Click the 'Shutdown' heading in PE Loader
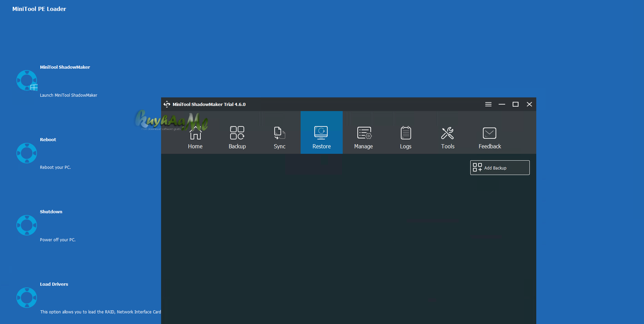The height and width of the screenshot is (324, 644). (51, 212)
